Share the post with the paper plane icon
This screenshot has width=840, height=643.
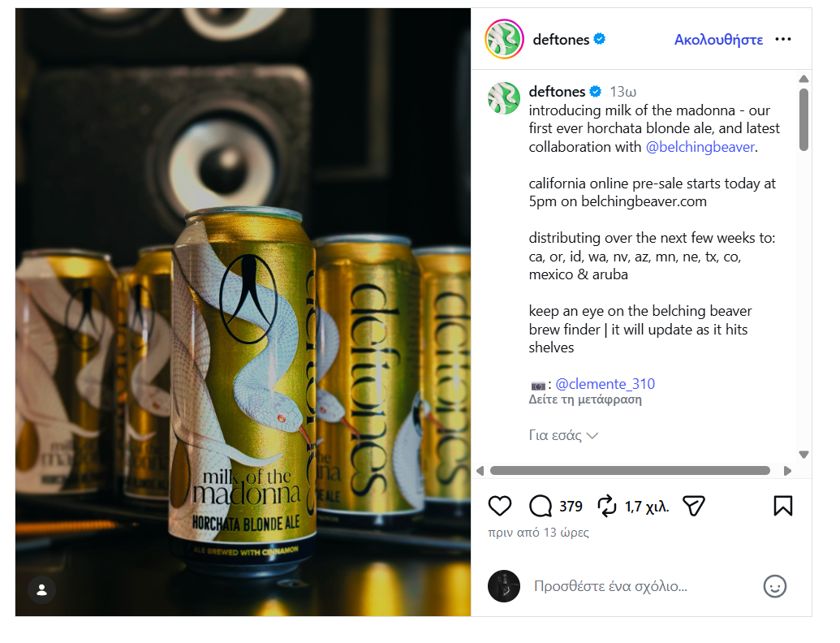coord(693,507)
